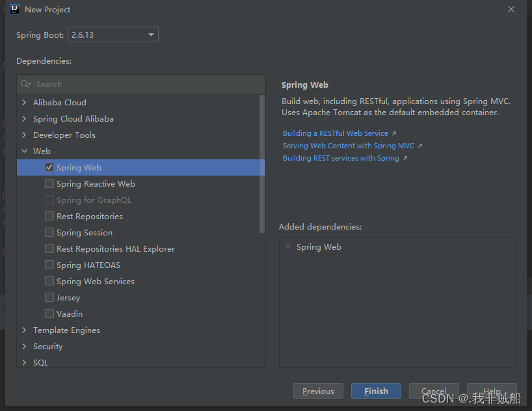Click the Previous button
The height and width of the screenshot is (411, 532).
coord(318,391)
